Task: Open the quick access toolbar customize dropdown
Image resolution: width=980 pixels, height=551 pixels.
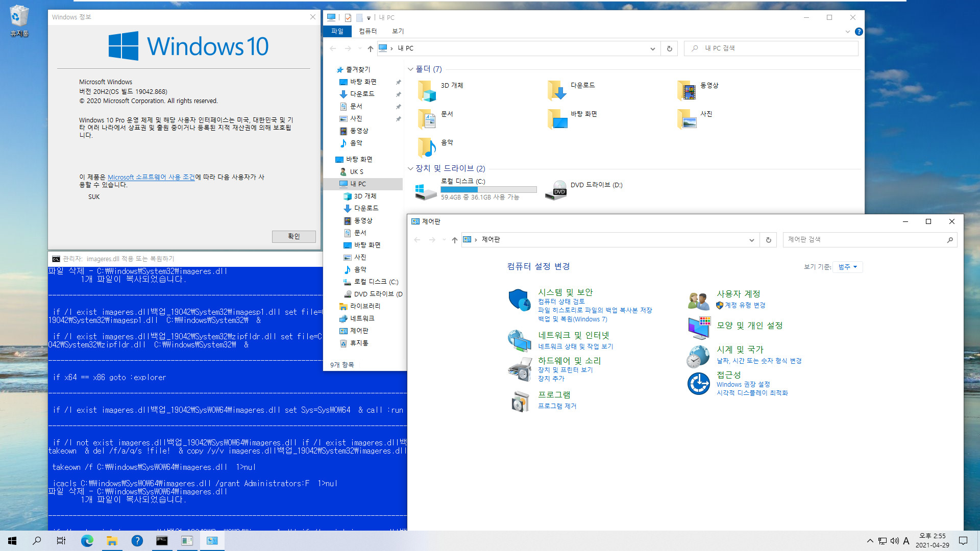Action: [369, 18]
